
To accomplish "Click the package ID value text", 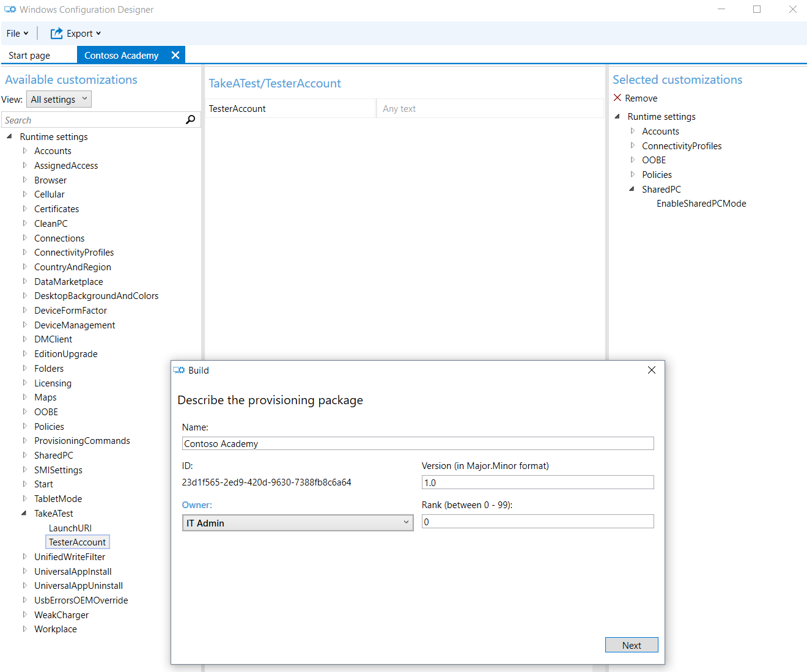I will (267, 482).
